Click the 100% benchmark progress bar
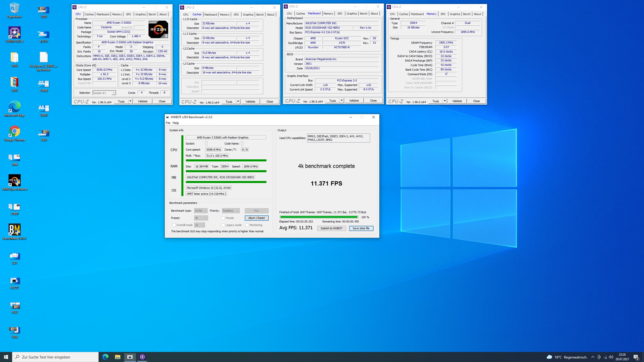 [319, 217]
